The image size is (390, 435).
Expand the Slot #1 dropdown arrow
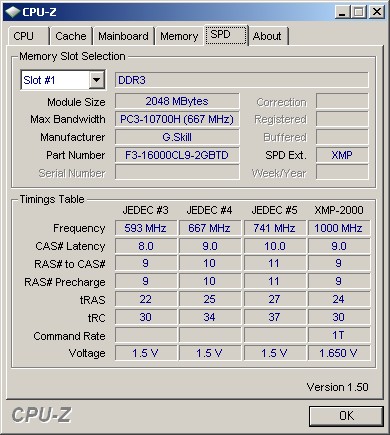(97, 80)
